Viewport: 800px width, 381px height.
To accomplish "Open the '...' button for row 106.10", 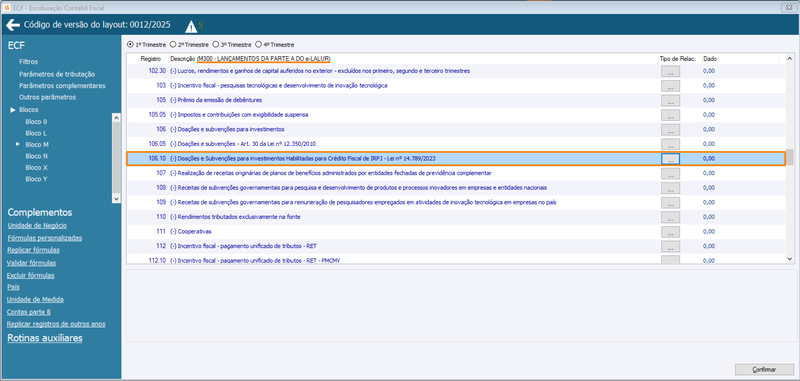I will (x=670, y=159).
